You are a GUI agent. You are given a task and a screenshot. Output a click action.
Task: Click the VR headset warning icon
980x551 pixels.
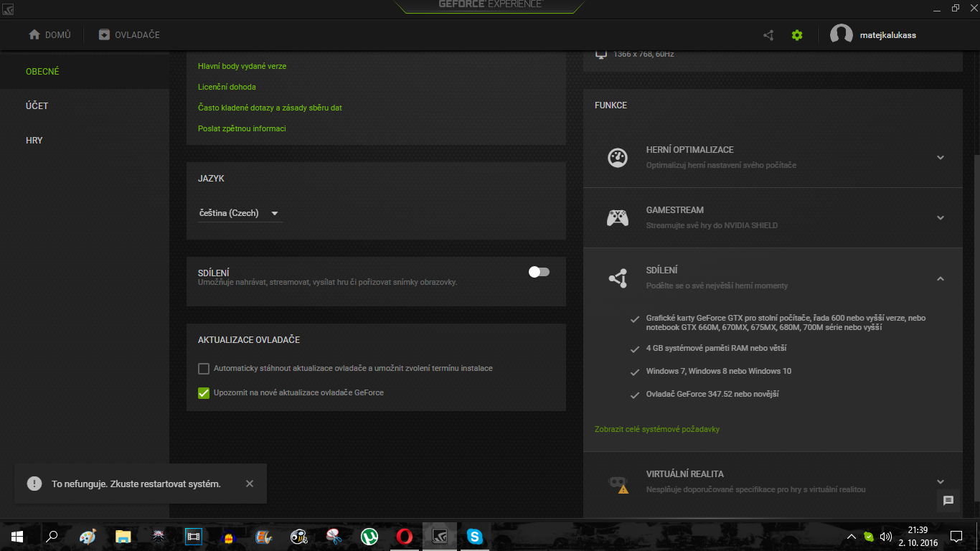pyautogui.click(x=618, y=484)
